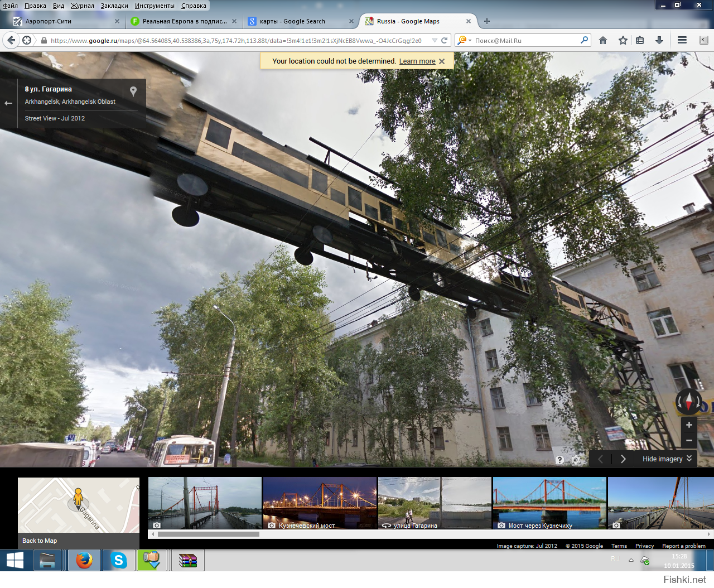Open the Правка menu

click(35, 6)
